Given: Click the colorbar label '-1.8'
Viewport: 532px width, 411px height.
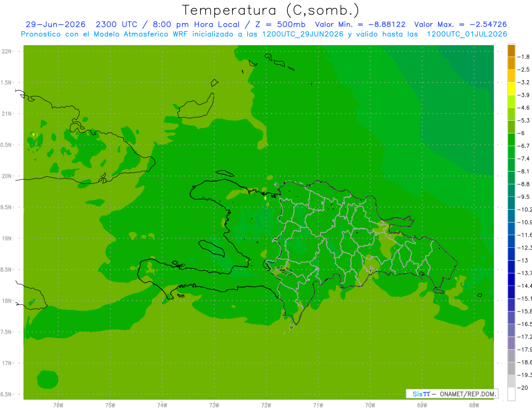Looking at the screenshot, I should [523, 57].
